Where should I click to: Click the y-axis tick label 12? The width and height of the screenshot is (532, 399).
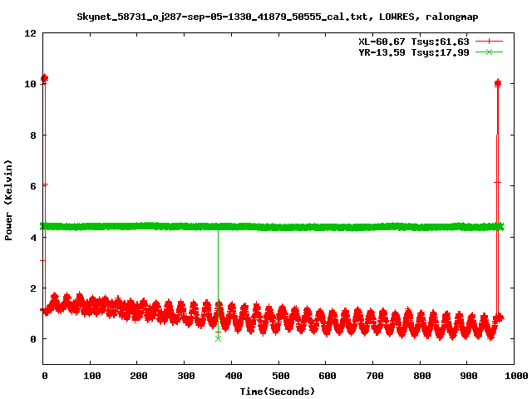coord(30,33)
